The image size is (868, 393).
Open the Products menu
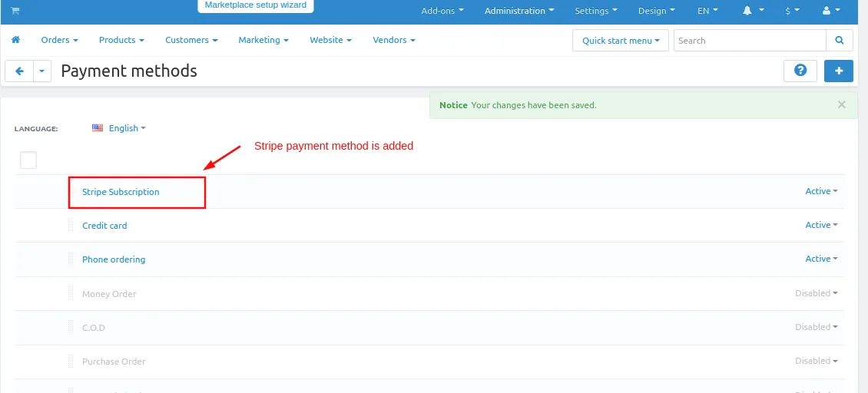click(x=121, y=40)
